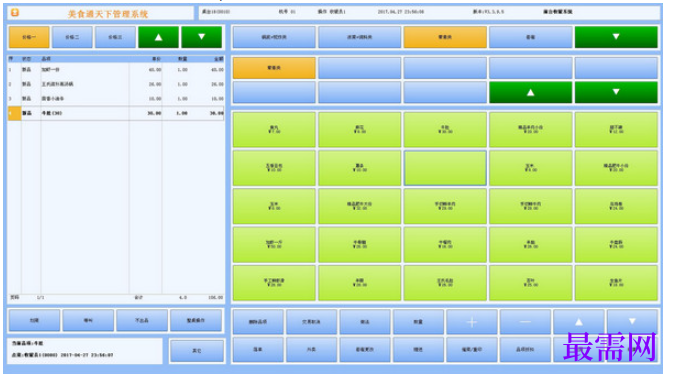Open the 凉菜 category tab
This screenshot has width=675, height=378.
coord(359,37)
